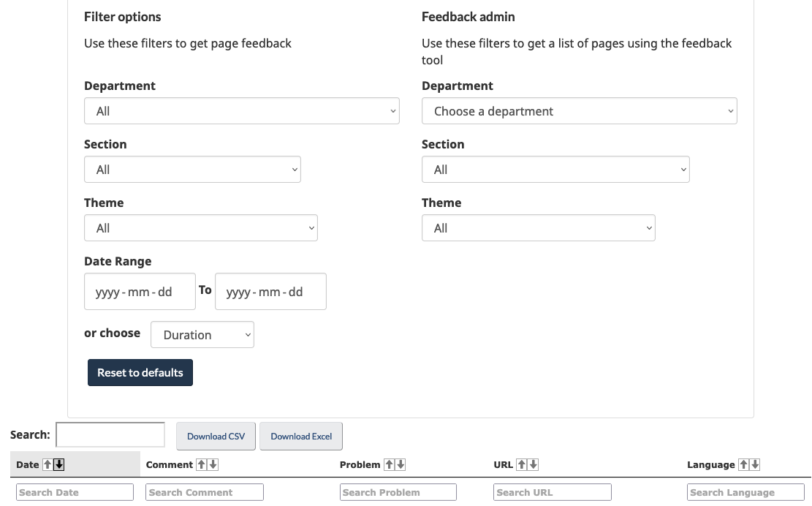Viewport: 812px width, 506px height.
Task: Expand the Duration dropdown
Action: 202,334
